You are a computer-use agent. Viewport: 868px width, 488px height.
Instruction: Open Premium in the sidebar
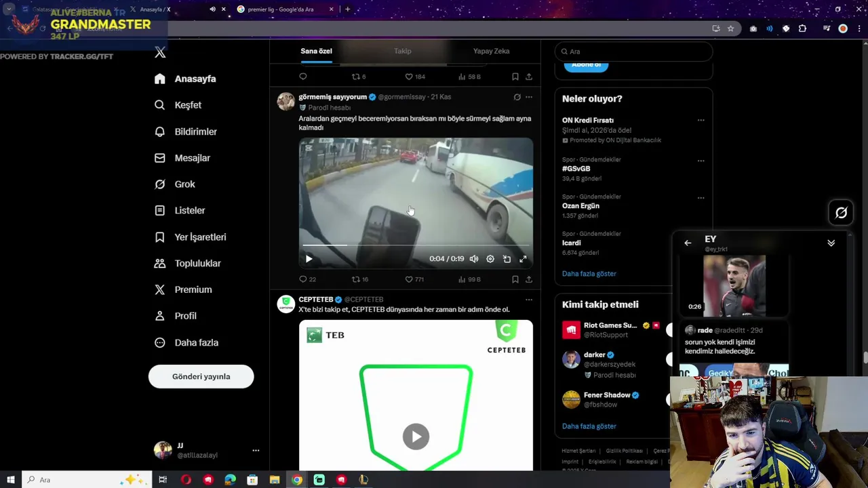(183, 289)
